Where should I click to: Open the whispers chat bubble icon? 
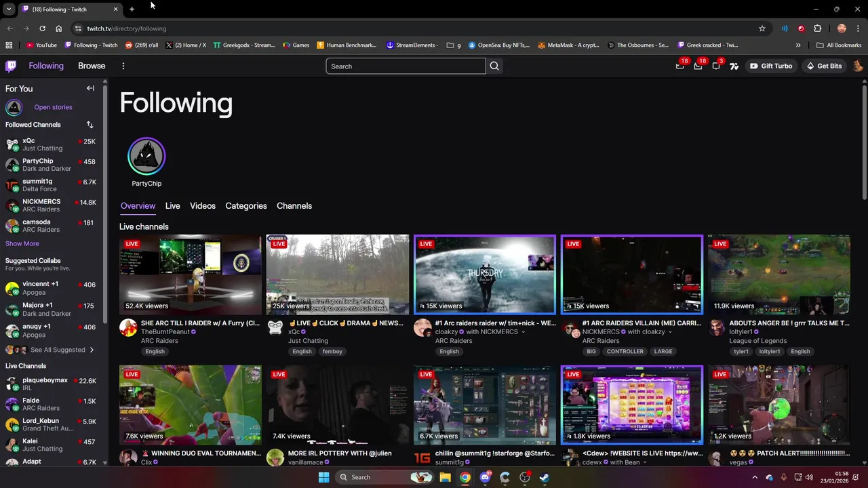coord(716,66)
